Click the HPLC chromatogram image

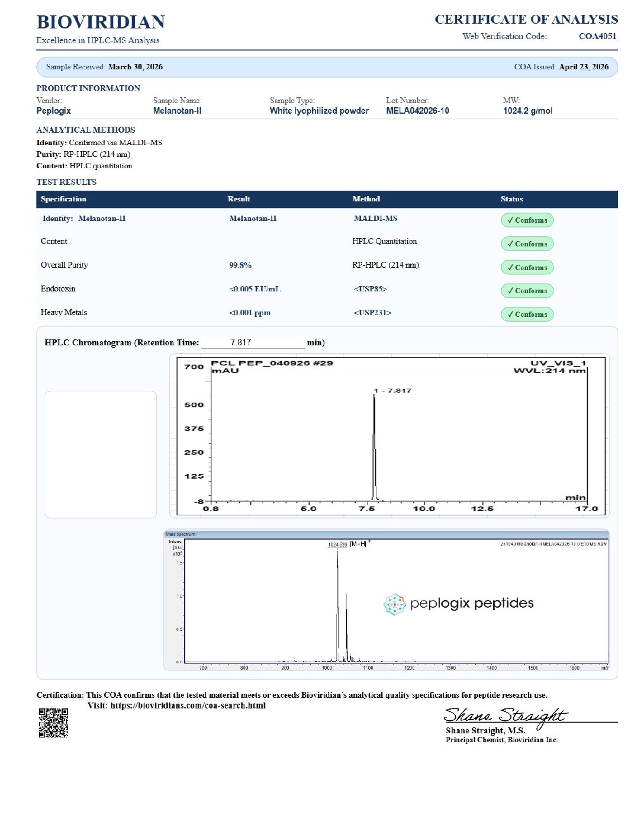(x=389, y=435)
